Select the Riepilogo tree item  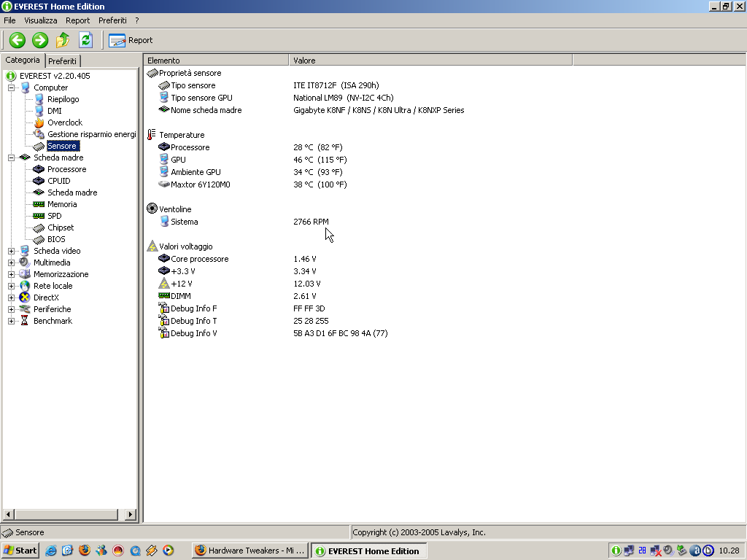[63, 99]
